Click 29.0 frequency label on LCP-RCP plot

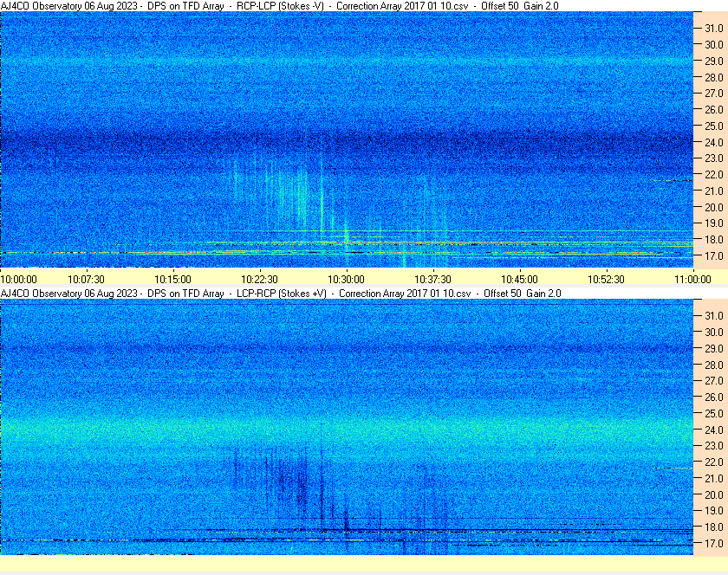pyautogui.click(x=714, y=348)
